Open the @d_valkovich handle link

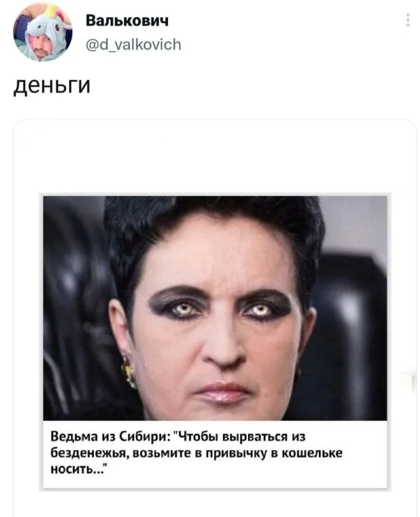[133, 45]
